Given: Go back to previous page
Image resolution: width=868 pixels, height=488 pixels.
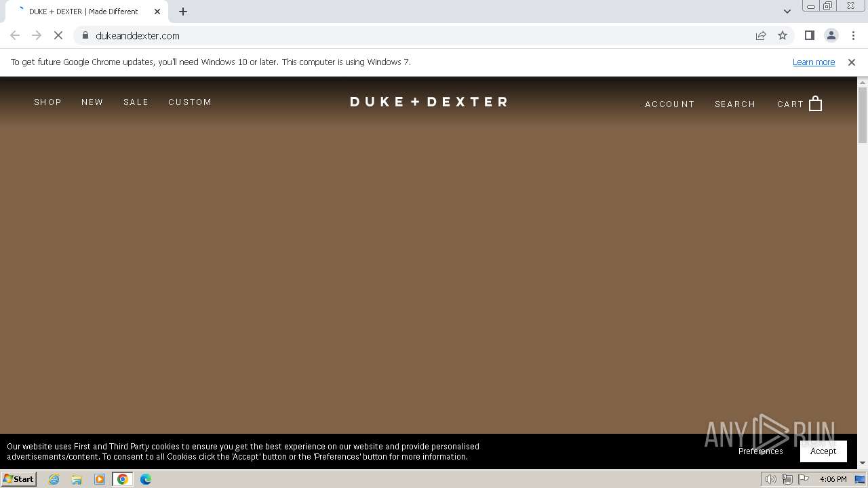Looking at the screenshot, I should pyautogui.click(x=15, y=35).
